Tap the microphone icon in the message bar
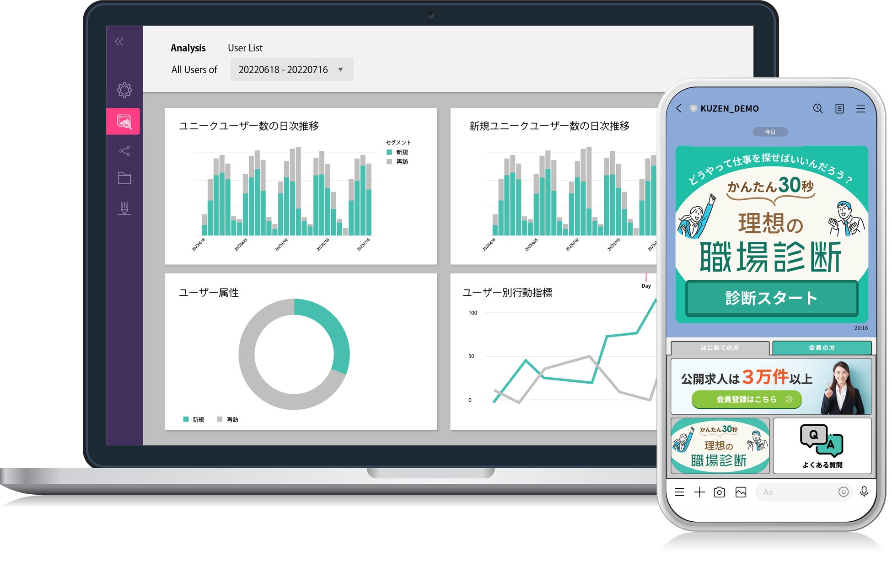The image size is (892, 588). (865, 492)
